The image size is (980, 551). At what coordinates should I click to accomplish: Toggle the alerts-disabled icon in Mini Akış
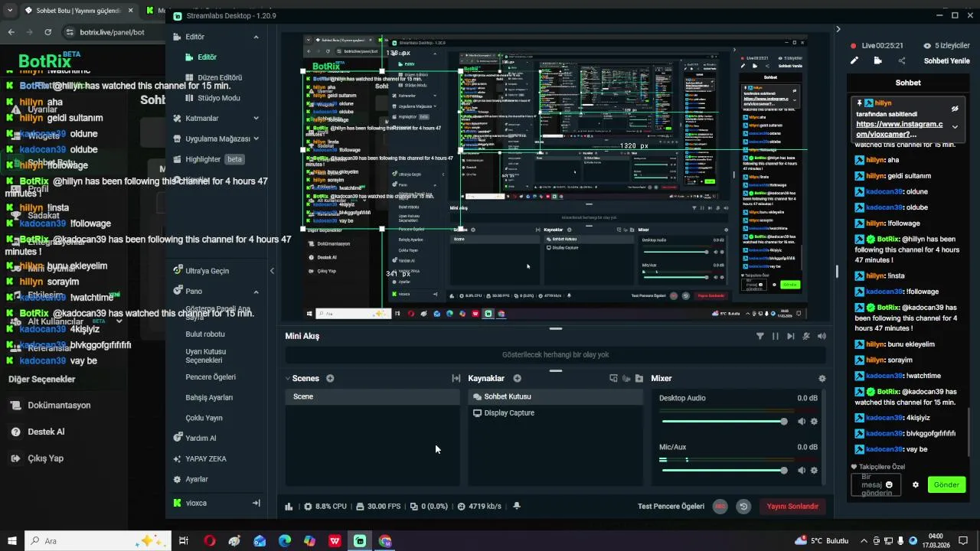tap(805, 336)
